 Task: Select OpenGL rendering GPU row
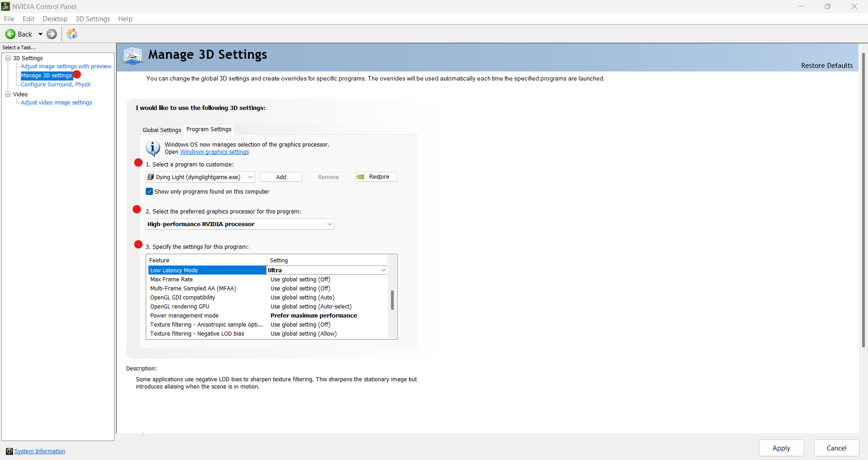(268, 307)
